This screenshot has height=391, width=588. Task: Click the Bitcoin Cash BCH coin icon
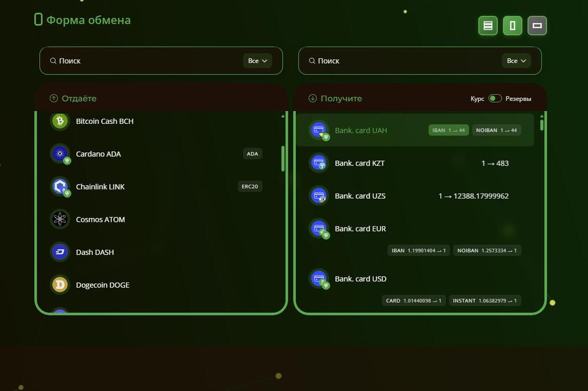[60, 121]
